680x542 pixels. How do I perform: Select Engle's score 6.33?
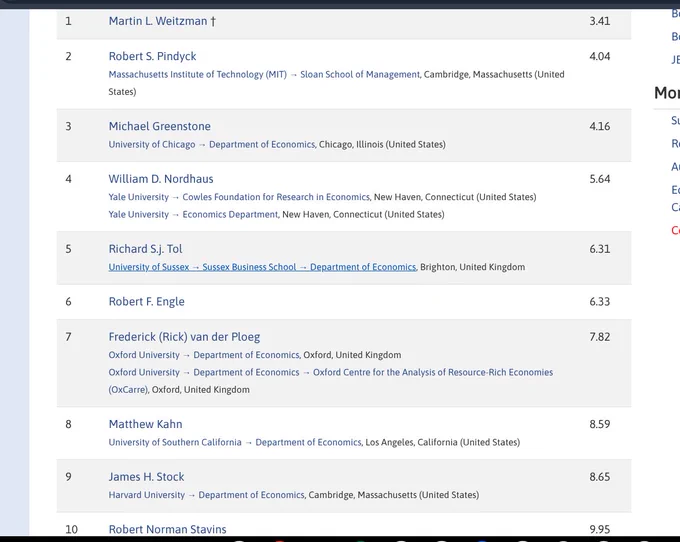(599, 302)
